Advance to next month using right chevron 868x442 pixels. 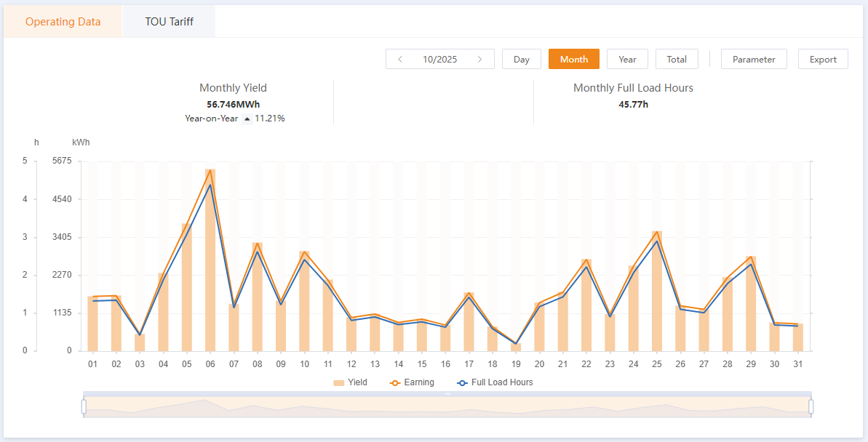pos(480,59)
